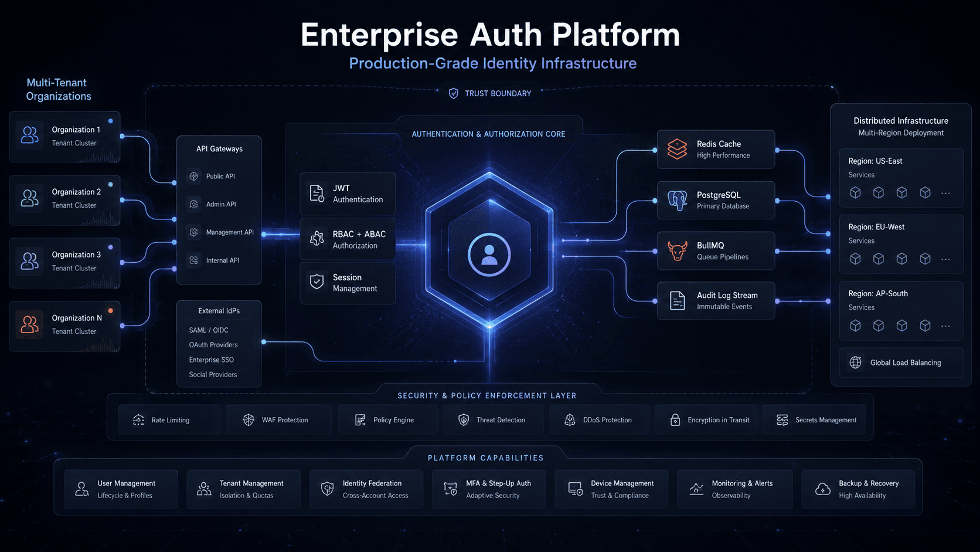
Task: Click the Authentication & Authorization Core label
Action: 488,134
